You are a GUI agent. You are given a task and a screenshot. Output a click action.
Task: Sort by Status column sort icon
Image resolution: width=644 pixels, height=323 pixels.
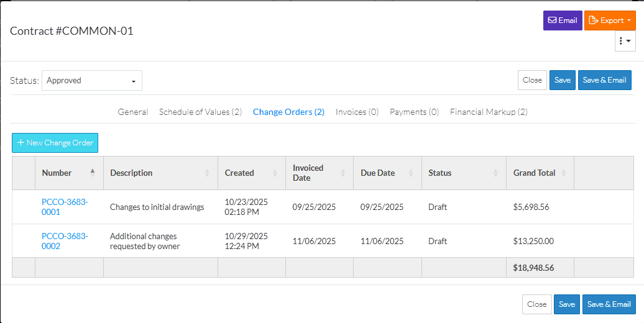(495, 173)
